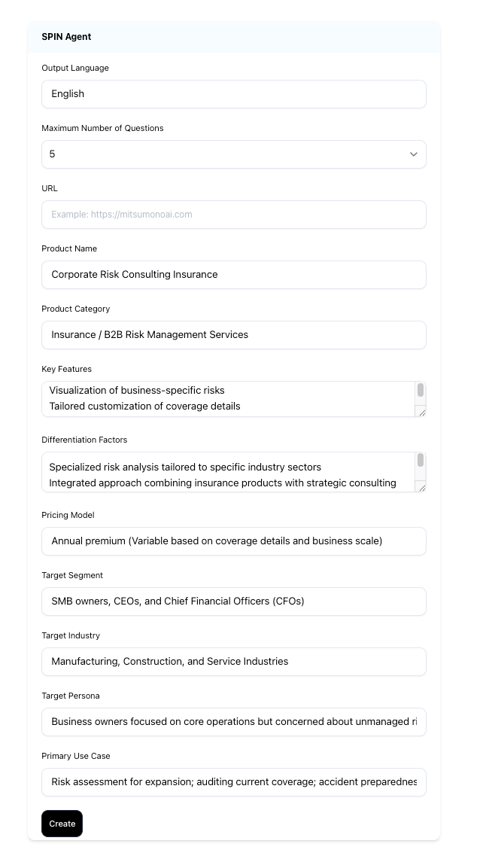Click the Key Features scrollbar thumb
This screenshot has height=868, width=492.
pyautogui.click(x=421, y=390)
